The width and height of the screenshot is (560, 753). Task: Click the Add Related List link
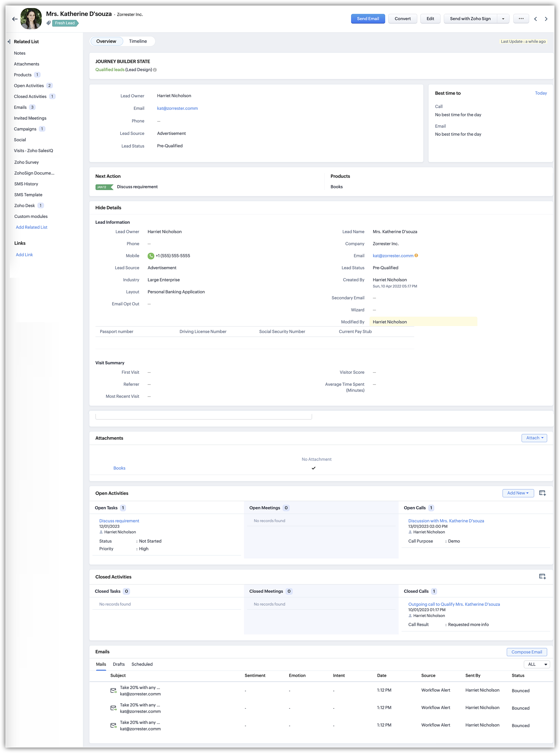click(32, 227)
